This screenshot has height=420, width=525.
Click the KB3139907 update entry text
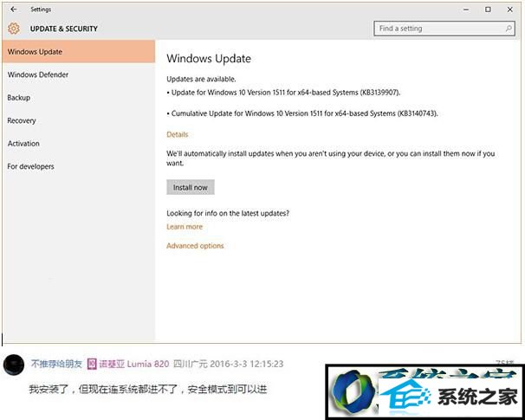point(283,93)
